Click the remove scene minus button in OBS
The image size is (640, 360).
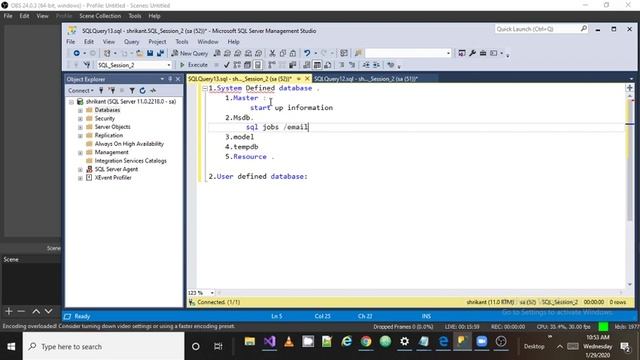click(21, 311)
